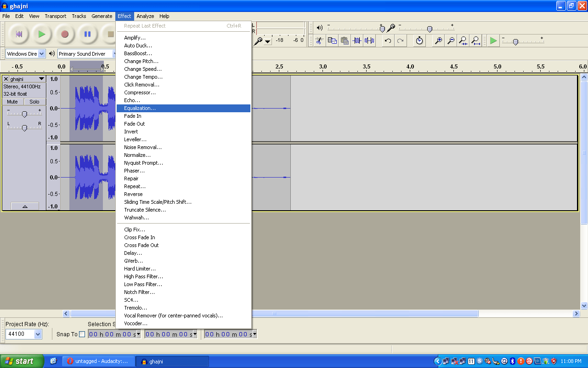Enable Solo on the ghajni track
Screen dimensions: 588x368
pyautogui.click(x=34, y=102)
